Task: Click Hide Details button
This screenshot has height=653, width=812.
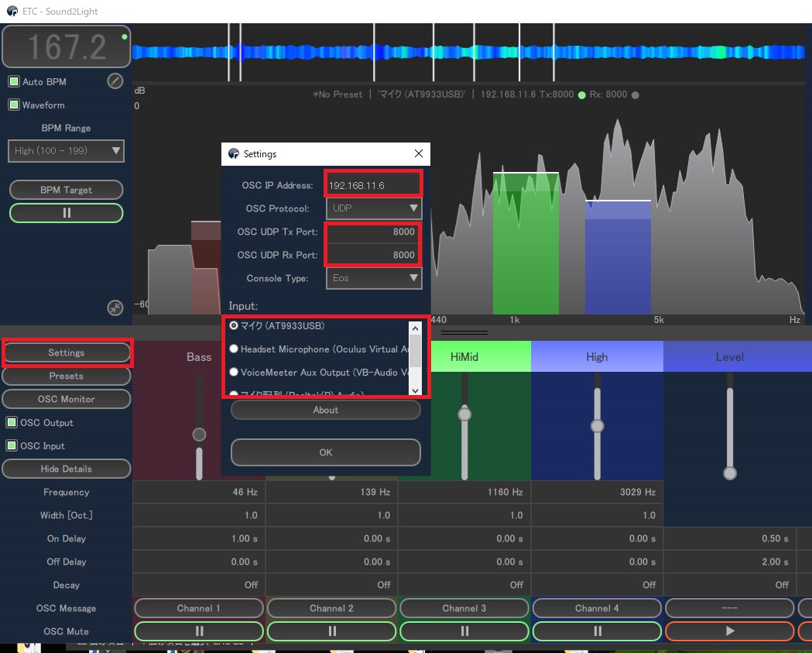Action: click(x=67, y=469)
